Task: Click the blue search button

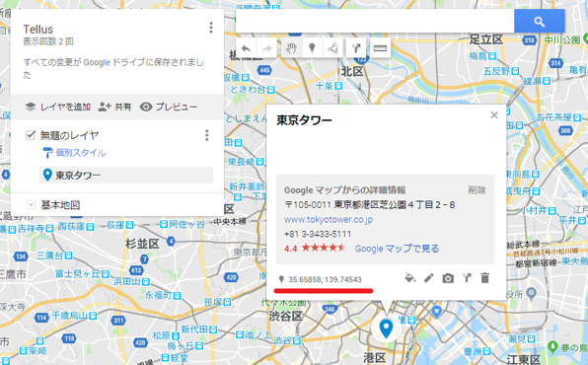Action: (540, 21)
